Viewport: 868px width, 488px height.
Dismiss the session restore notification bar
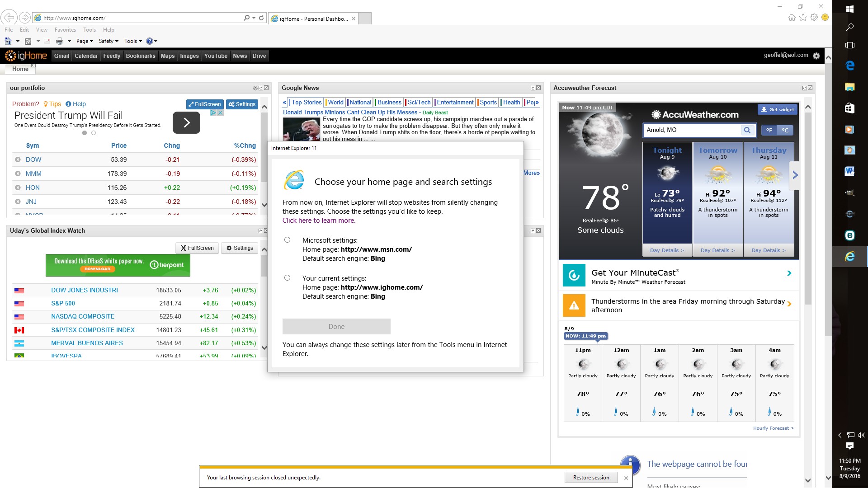[626, 478]
